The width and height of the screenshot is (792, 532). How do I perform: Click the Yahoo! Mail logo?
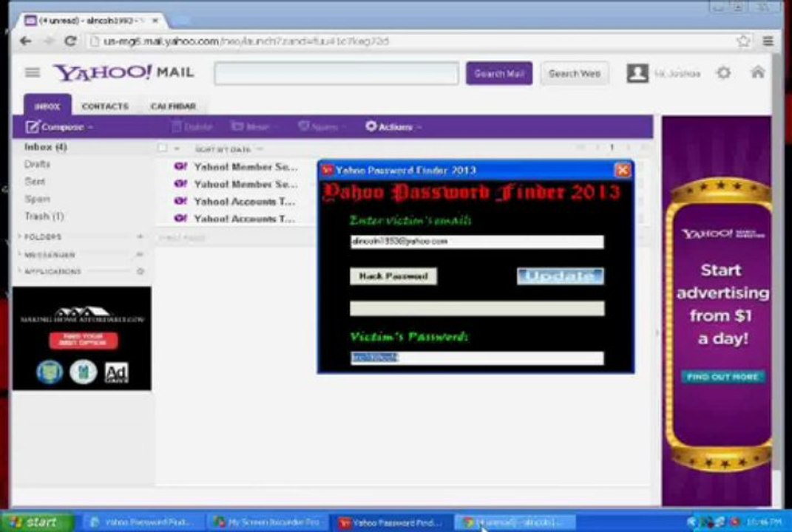tap(123, 72)
